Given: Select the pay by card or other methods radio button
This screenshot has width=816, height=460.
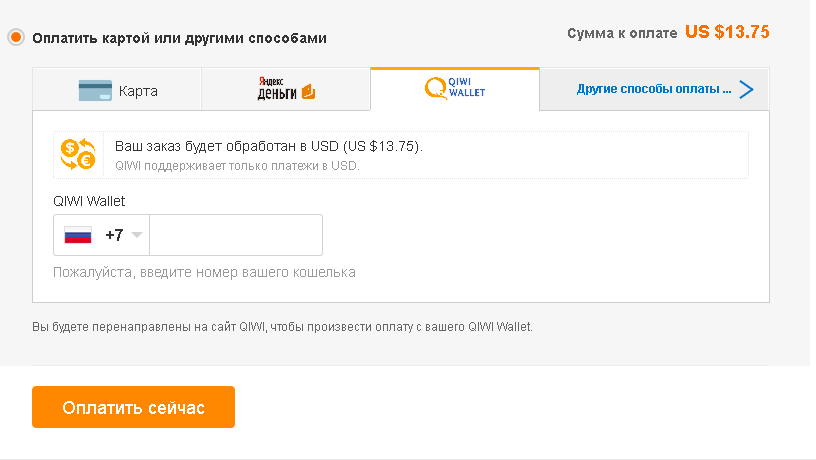Looking at the screenshot, I should pos(16,37).
